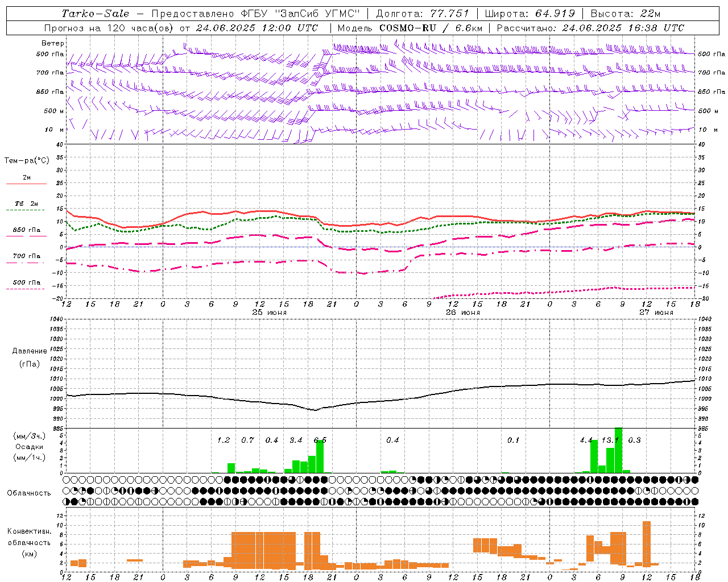728x582 pixels.
Task: Click the Tarko-Sale station title
Action: [96, 14]
